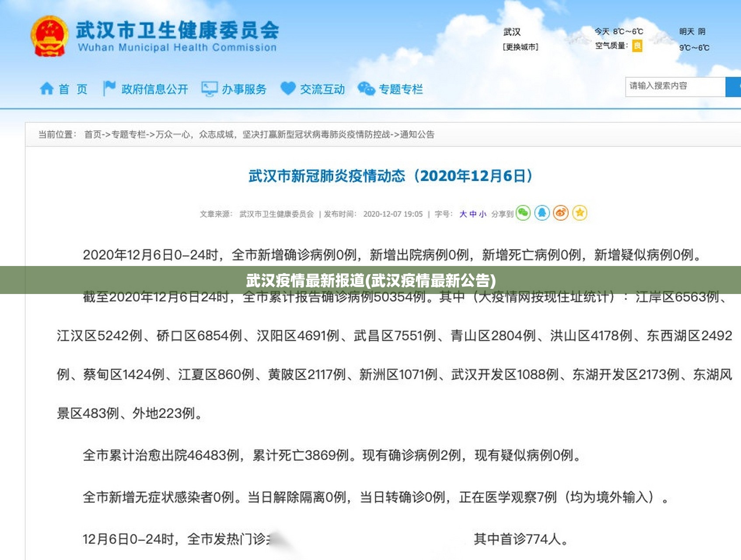Click the overlay banner 武汉疫情最新报道
This screenshot has height=560, width=741.
[370, 280]
